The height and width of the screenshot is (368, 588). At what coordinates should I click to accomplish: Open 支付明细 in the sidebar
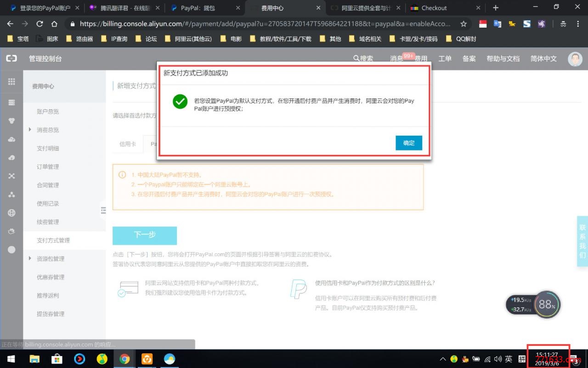click(x=48, y=149)
